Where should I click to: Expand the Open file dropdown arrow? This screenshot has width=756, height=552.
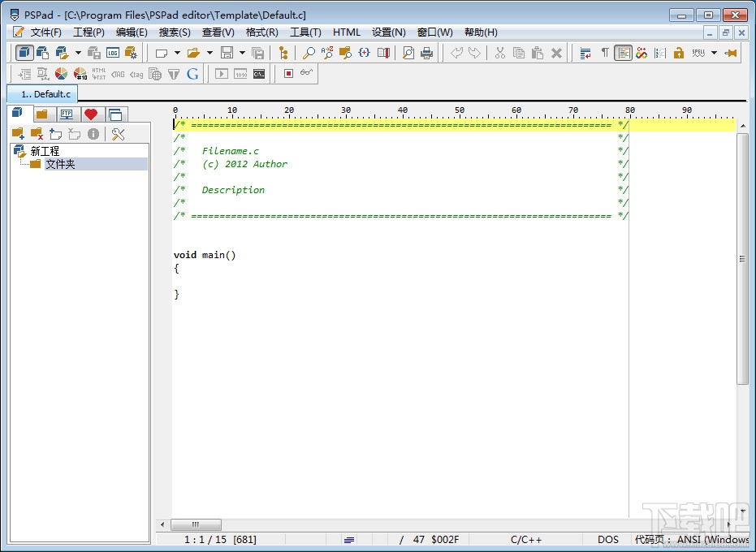click(x=210, y=53)
